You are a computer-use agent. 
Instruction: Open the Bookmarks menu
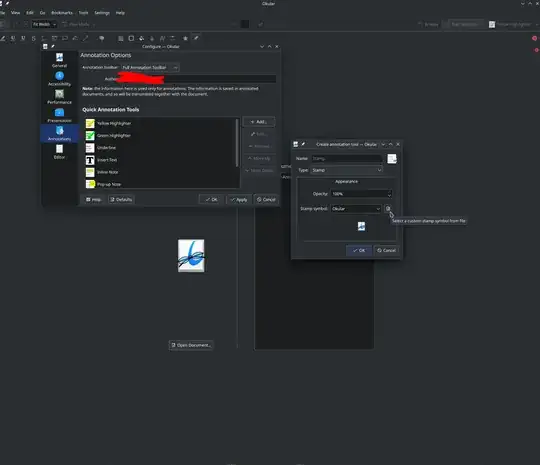pos(62,13)
